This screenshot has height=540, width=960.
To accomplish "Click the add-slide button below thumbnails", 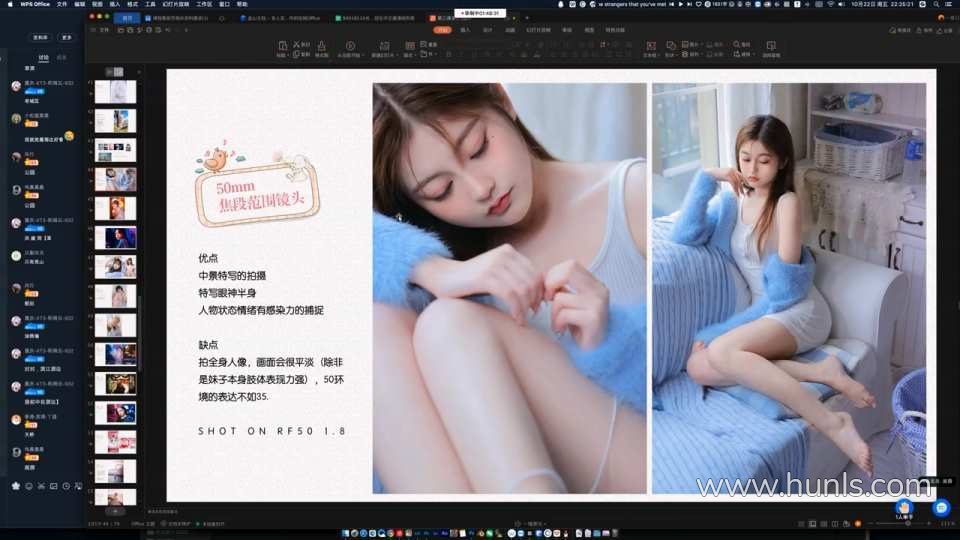I will pyautogui.click(x=115, y=511).
